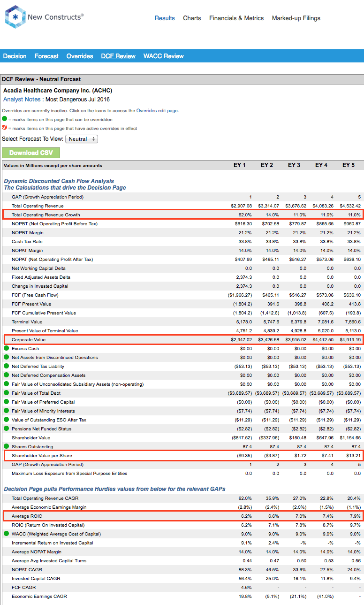Click the Acadia Healthcare Company Inc. (ACHC) heading
The height and width of the screenshot is (605, 364).
click(58, 90)
